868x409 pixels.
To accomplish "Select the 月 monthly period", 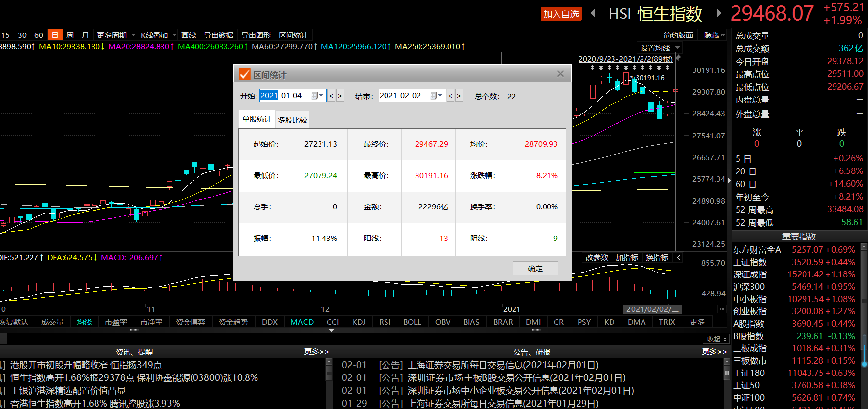I will [85, 35].
